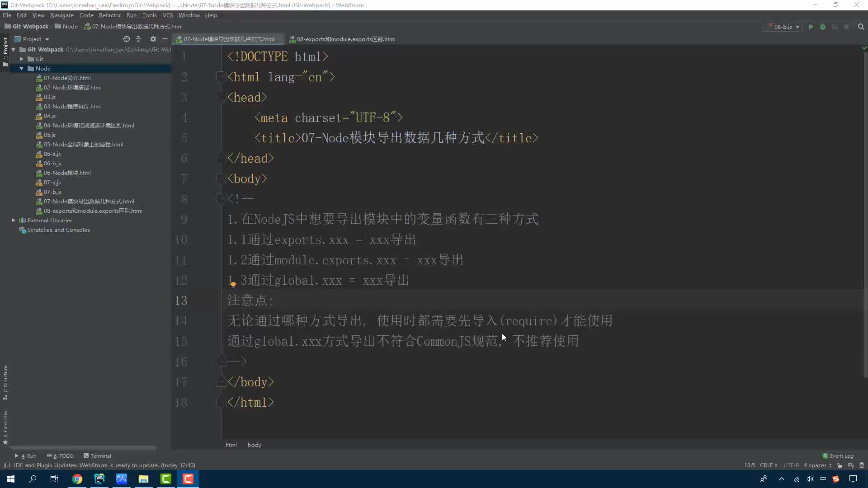Open the Terminal tool window
Screen dimensions: 868x488
[x=97, y=455]
